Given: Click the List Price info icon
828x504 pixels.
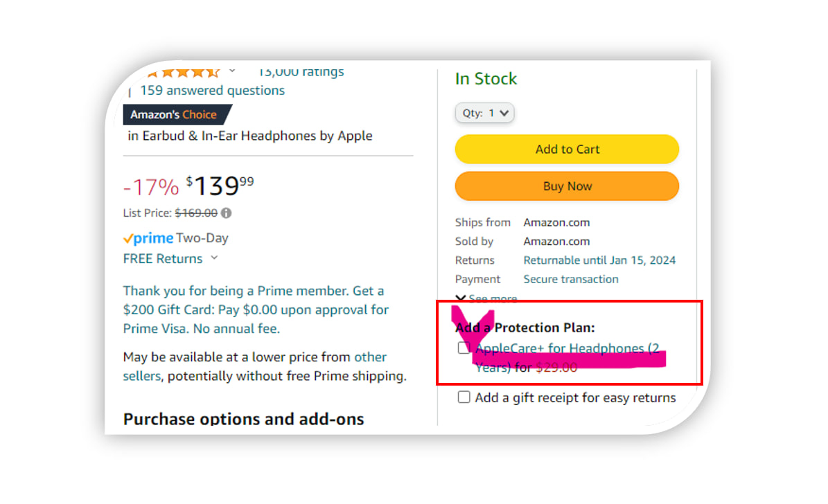Looking at the screenshot, I should point(226,213).
